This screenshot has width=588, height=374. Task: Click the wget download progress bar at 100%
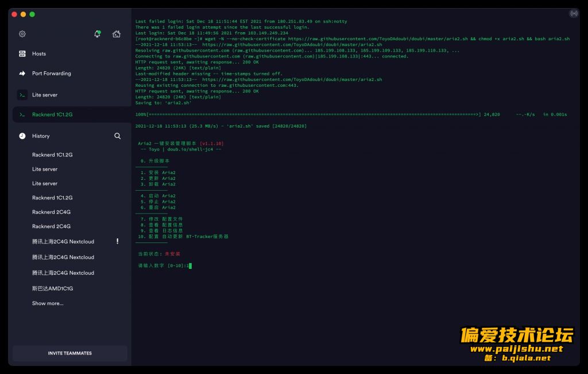[x=307, y=114]
